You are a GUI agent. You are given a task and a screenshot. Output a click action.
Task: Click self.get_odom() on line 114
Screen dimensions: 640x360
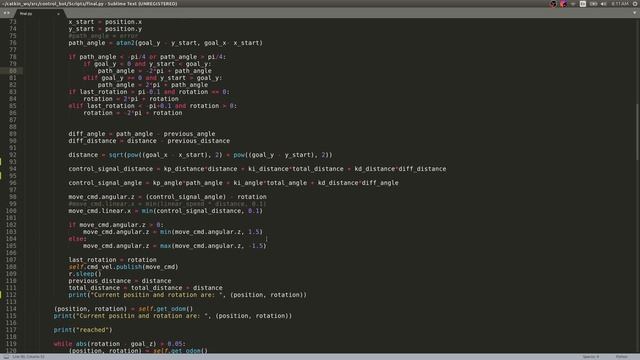tap(166, 309)
